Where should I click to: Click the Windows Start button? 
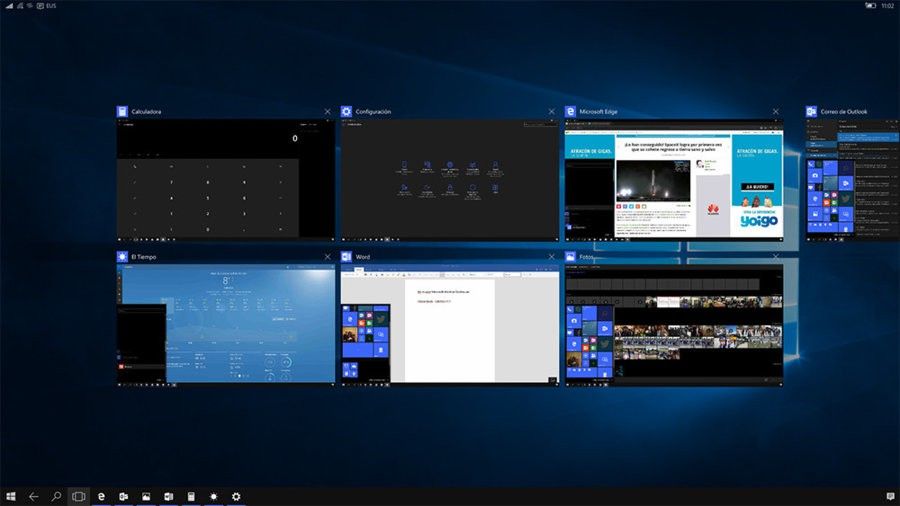coord(11,496)
